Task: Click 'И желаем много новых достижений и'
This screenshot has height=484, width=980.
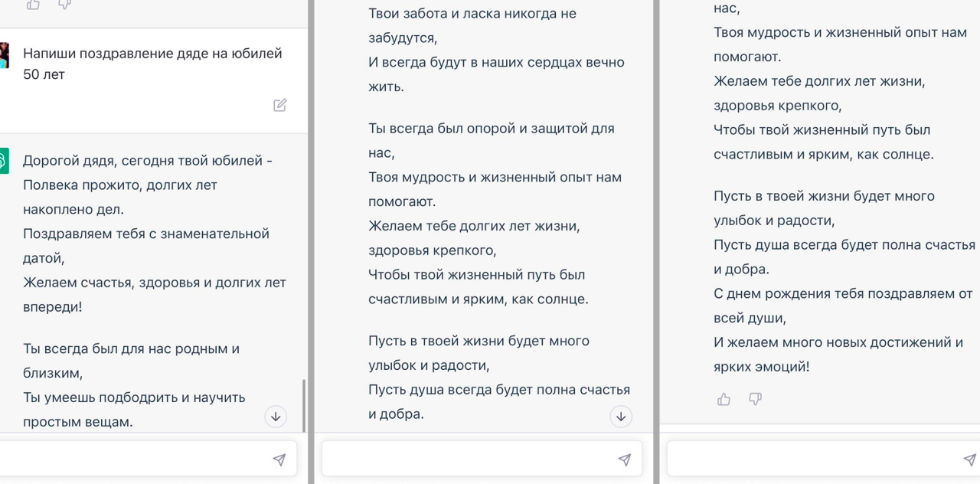Action: pyautogui.click(x=838, y=342)
